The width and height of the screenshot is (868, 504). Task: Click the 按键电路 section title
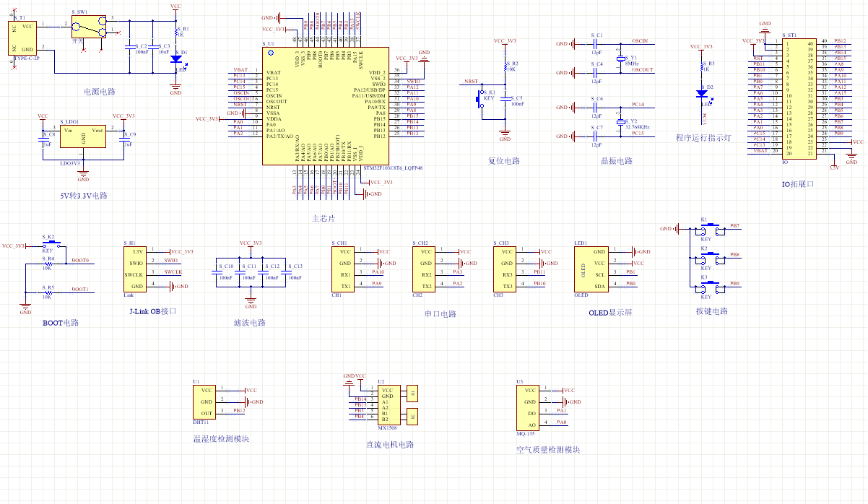point(712,311)
